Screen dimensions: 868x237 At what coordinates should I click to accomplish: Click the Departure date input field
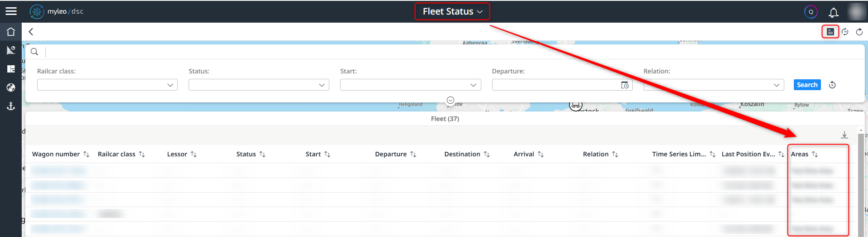click(x=556, y=85)
